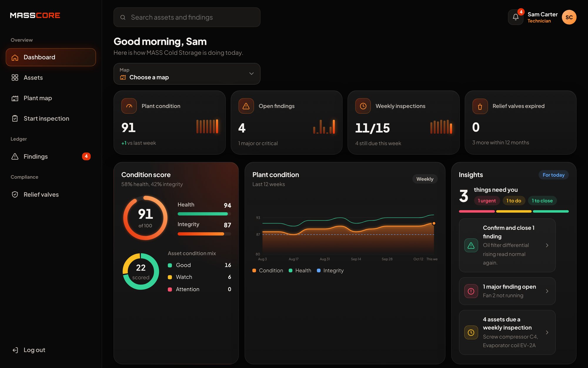Open the Plant condition stat card
The width and height of the screenshot is (588, 368).
pos(170,122)
